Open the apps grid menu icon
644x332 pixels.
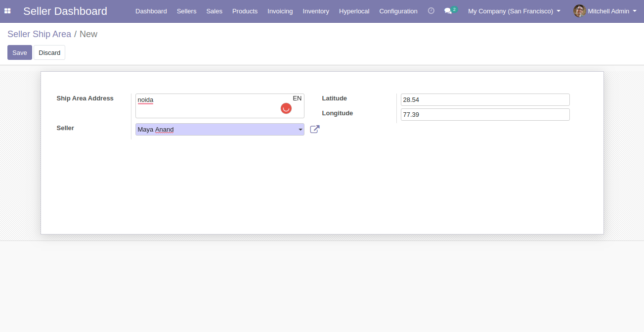pyautogui.click(x=7, y=11)
